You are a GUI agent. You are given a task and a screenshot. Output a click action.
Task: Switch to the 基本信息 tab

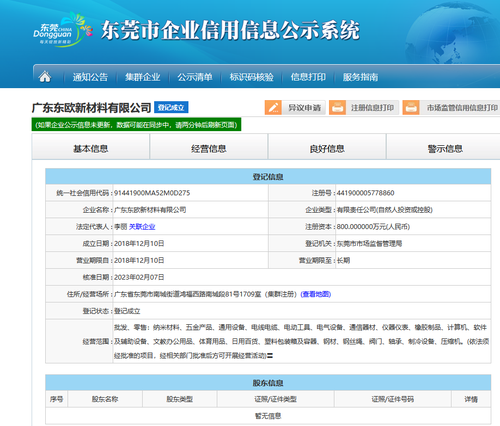[x=91, y=148]
